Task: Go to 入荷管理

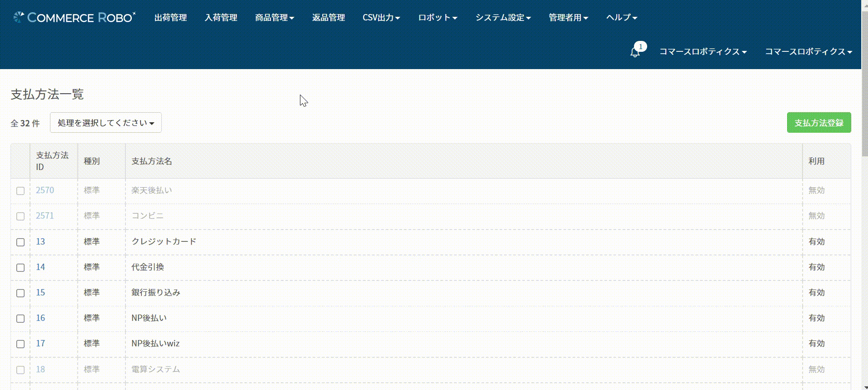Action: pos(221,17)
